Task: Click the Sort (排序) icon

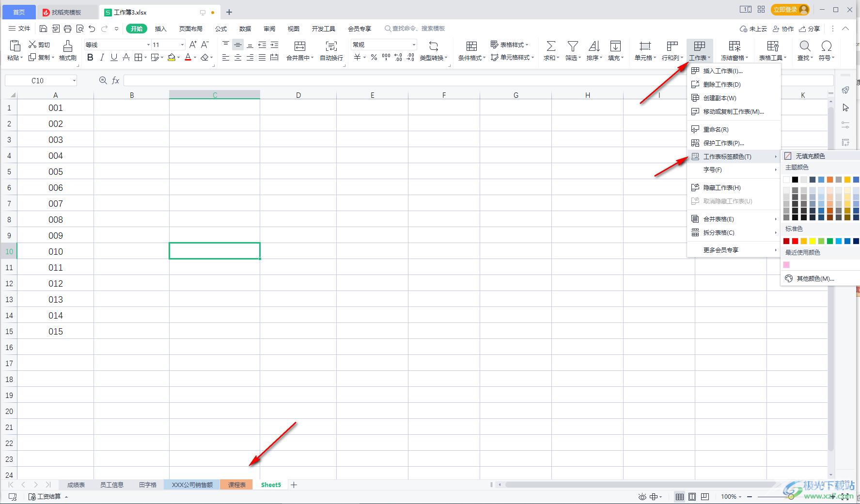Action: pos(594,46)
